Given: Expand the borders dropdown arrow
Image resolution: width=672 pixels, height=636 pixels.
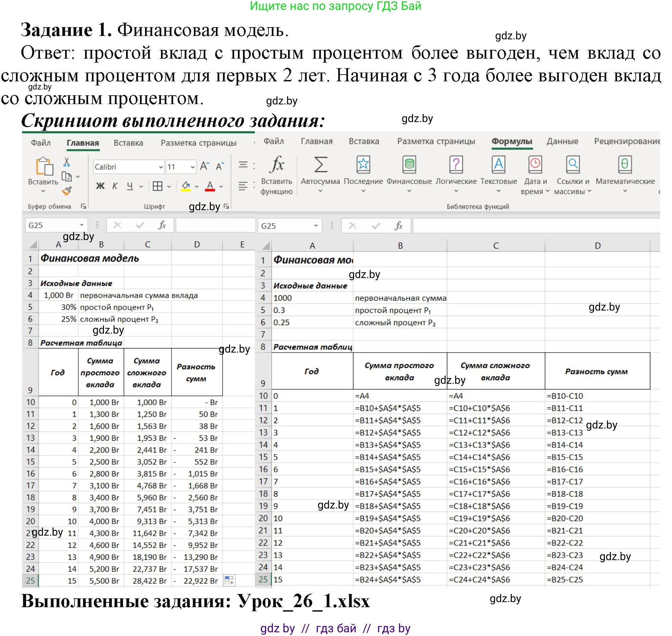Looking at the screenshot, I should pos(169,186).
